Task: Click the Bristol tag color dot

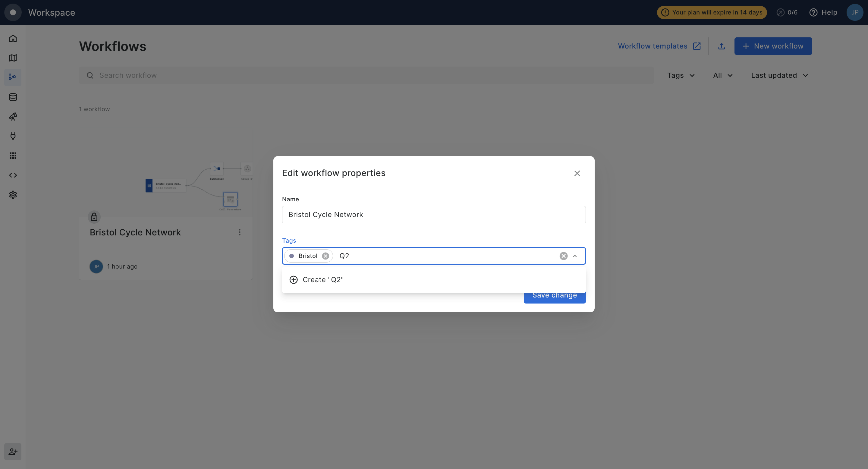Action: tap(291, 256)
